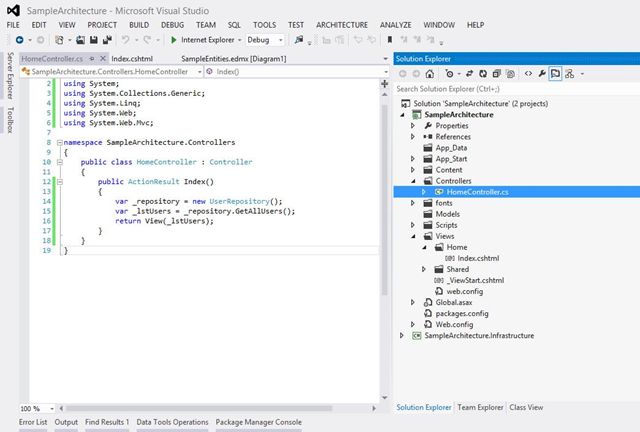Expand SampleArchitecture.Infrastructure project node

[x=403, y=336]
